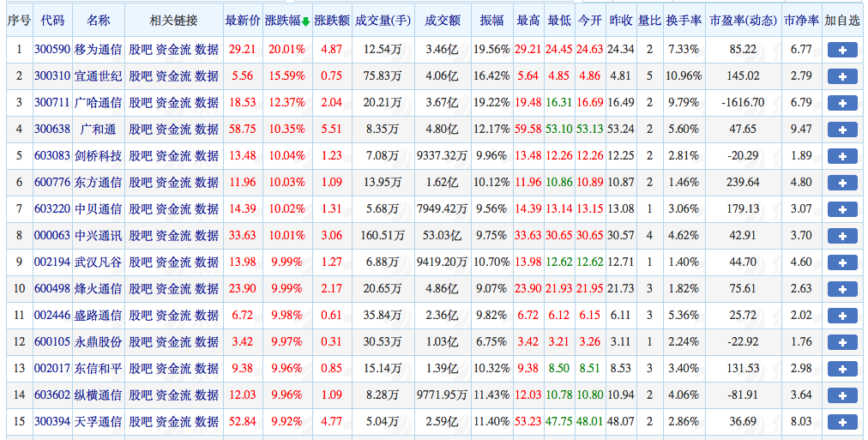Open 数据 link for 永鼎股份 row
Screen dimensions: 868x440
tap(207, 342)
